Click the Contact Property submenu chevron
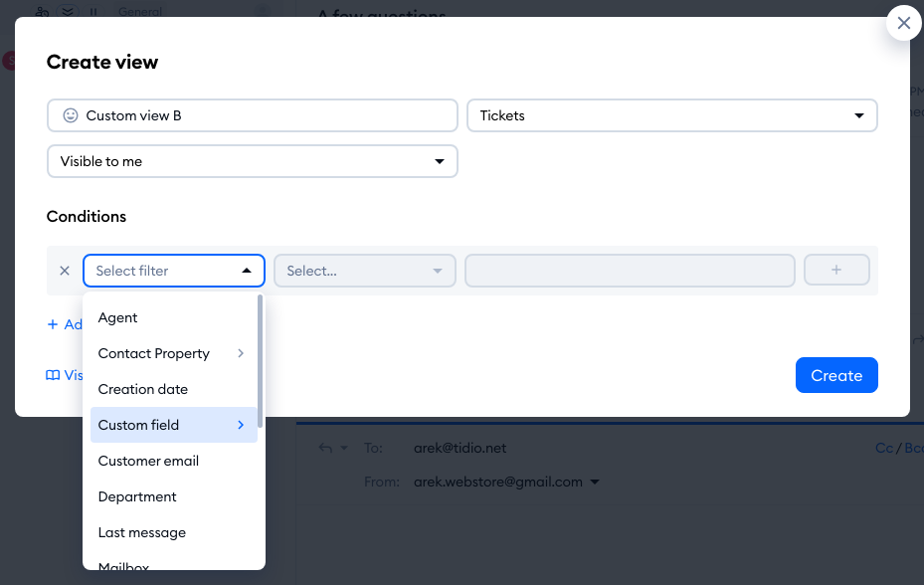Screen dimensions: 924x585 click(x=241, y=353)
